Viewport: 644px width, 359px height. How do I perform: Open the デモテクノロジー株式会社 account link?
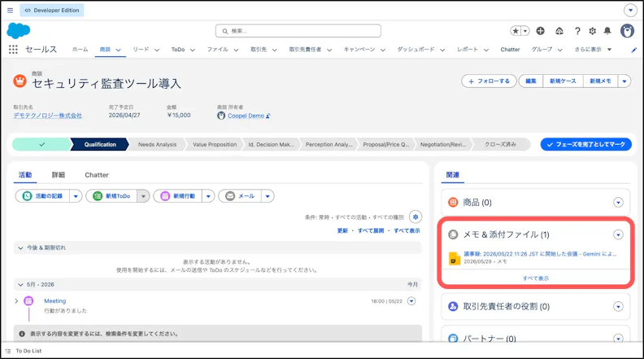click(x=48, y=116)
